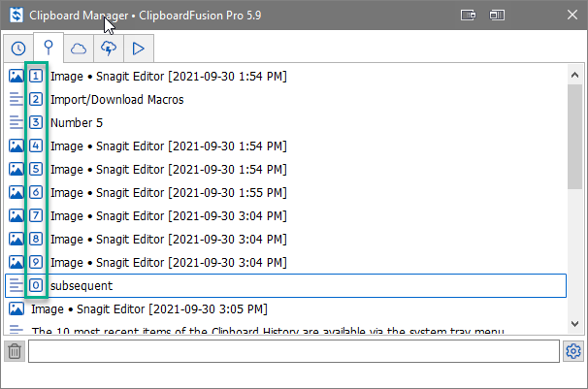Switch to the Pinned Items pin tab
The width and height of the screenshot is (588, 389).
[49, 48]
